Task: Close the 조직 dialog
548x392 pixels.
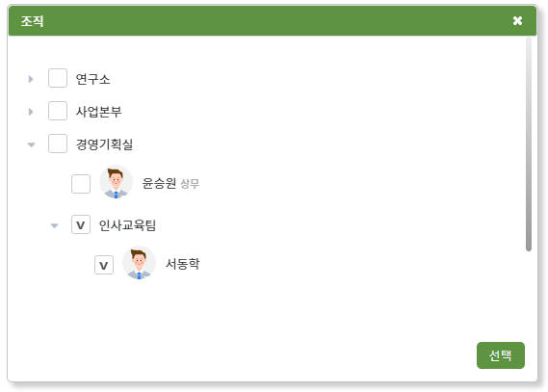Action: pyautogui.click(x=517, y=21)
